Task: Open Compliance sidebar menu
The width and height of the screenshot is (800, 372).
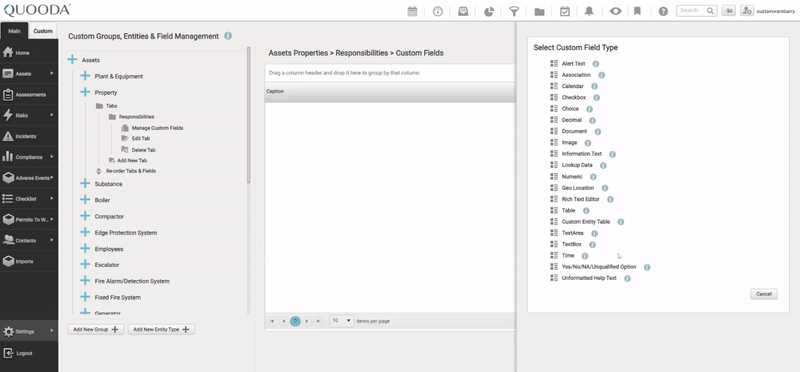Action: pyautogui.click(x=29, y=157)
